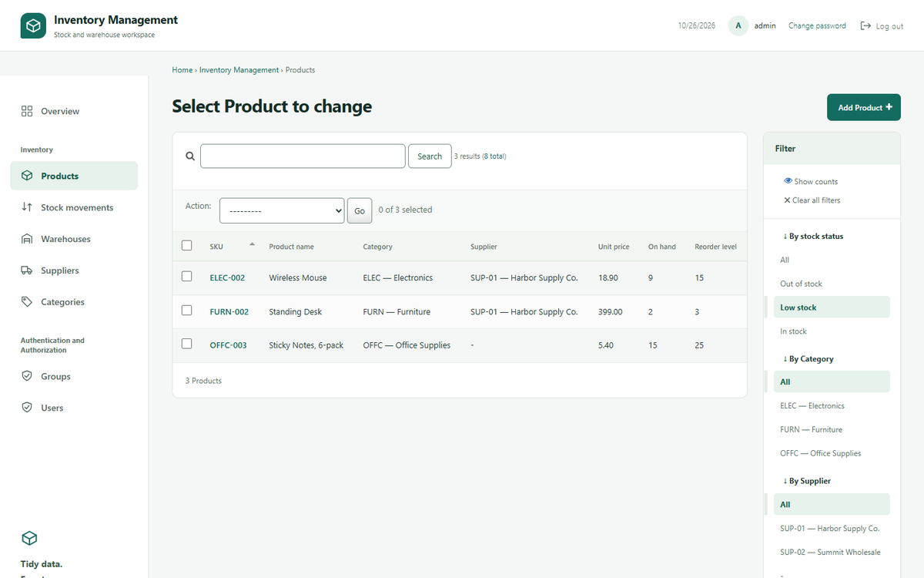Filter supplier by SUP-01 — Harbor Supply Co.
924x578 pixels.
point(832,529)
